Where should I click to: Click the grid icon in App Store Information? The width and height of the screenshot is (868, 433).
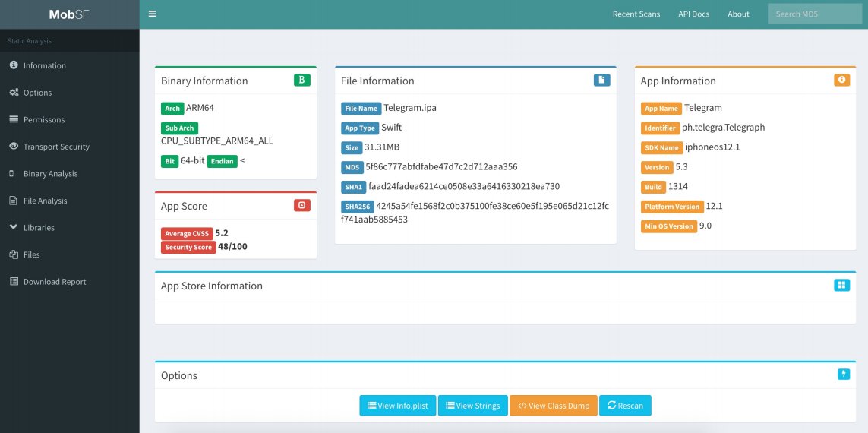point(841,285)
